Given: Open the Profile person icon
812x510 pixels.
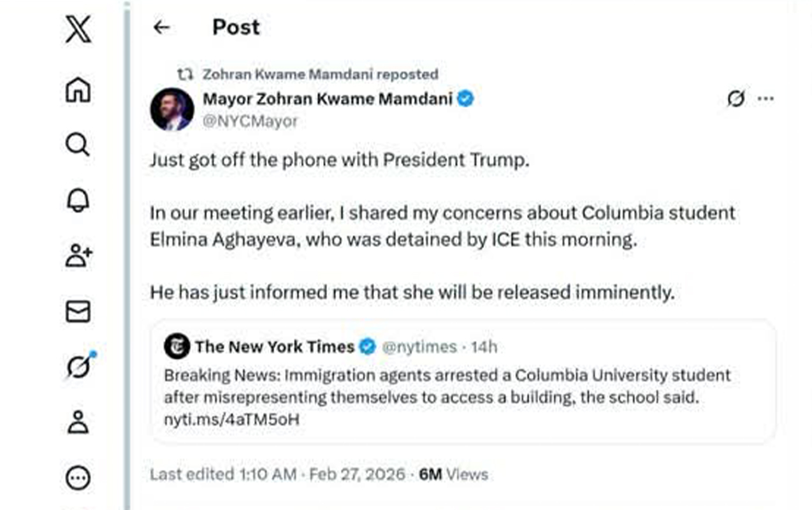Looking at the screenshot, I should (x=78, y=422).
